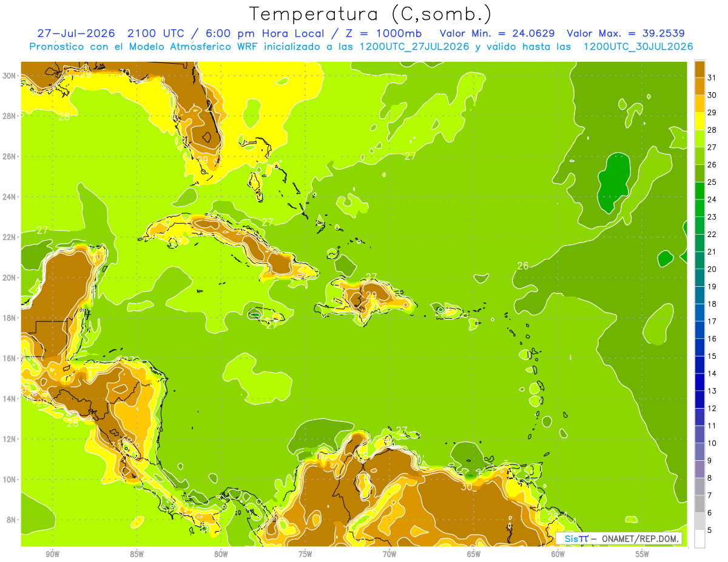The height and width of the screenshot is (562, 728).
Task: Click the "55W" longitude axis label
Action: [x=642, y=554]
